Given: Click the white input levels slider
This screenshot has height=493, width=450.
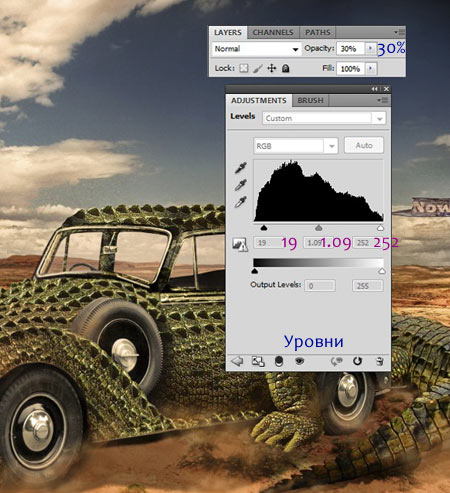Looking at the screenshot, I should 380,228.
